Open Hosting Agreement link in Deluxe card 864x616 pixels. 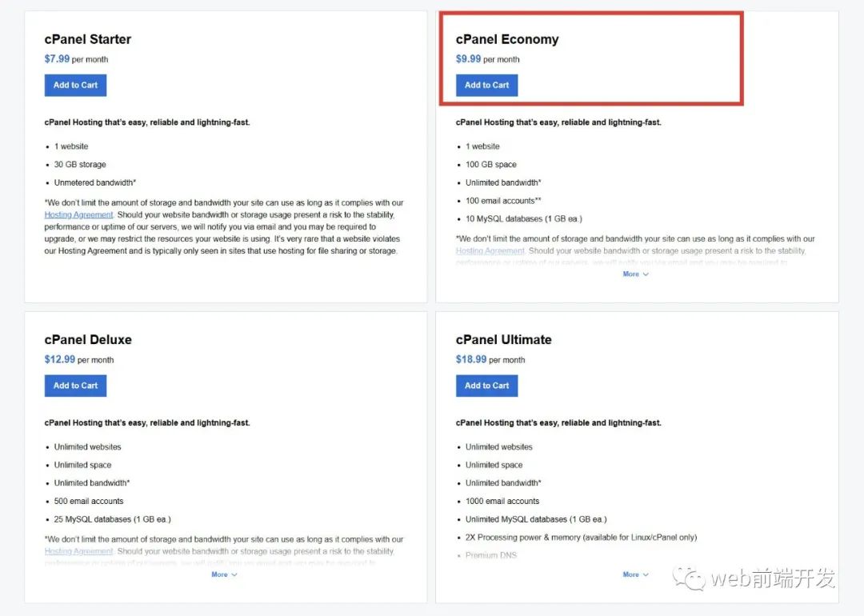click(x=78, y=551)
